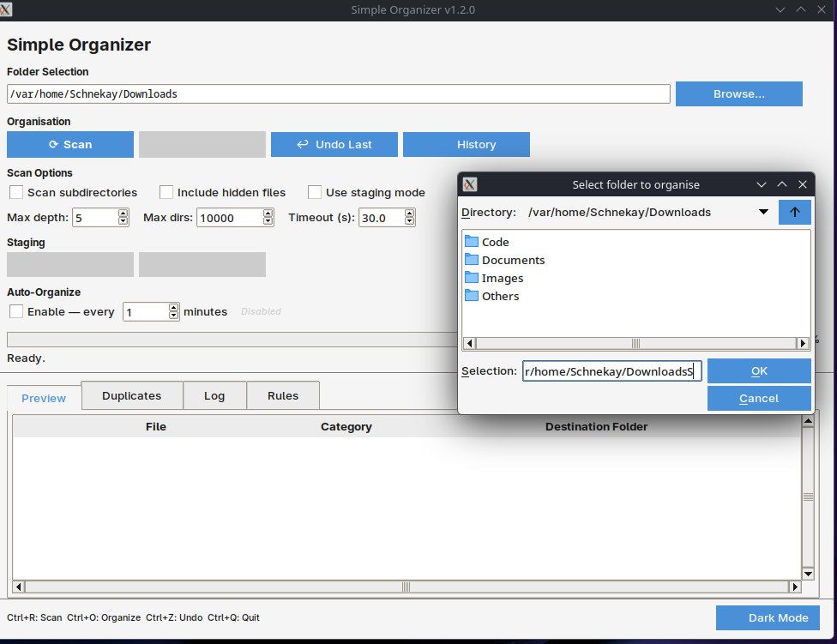This screenshot has height=644, width=837.
Task: Decrease auto-organize minutes value
Action: tap(173, 315)
